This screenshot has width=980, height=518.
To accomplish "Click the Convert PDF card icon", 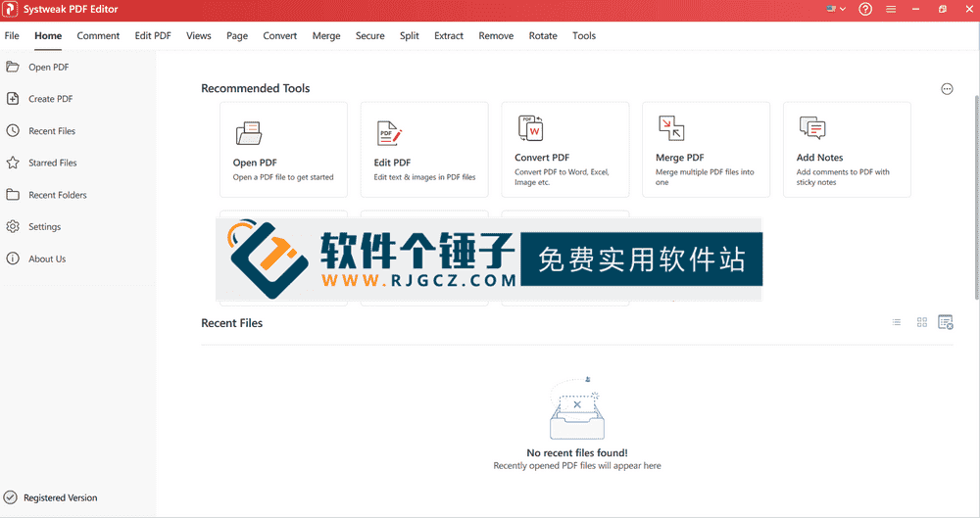I will point(530,127).
